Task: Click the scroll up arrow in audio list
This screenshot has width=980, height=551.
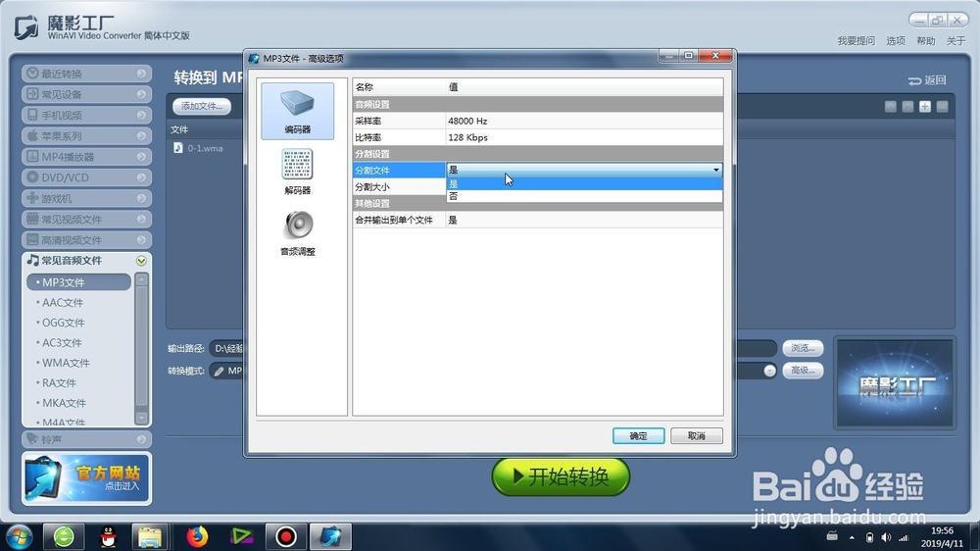Action: point(141,279)
